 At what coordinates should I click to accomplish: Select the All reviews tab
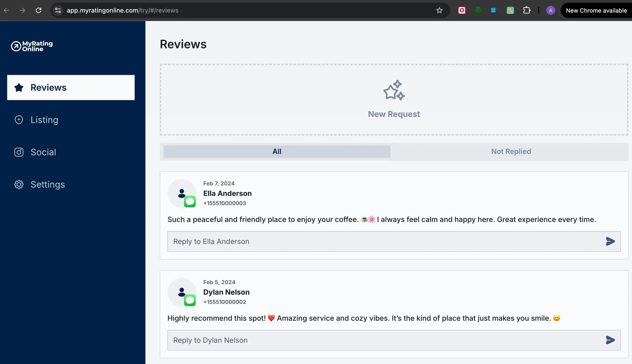coord(277,151)
